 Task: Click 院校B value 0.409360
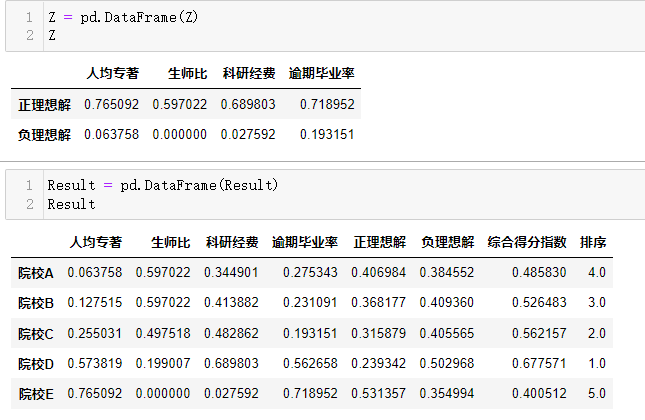click(x=447, y=303)
